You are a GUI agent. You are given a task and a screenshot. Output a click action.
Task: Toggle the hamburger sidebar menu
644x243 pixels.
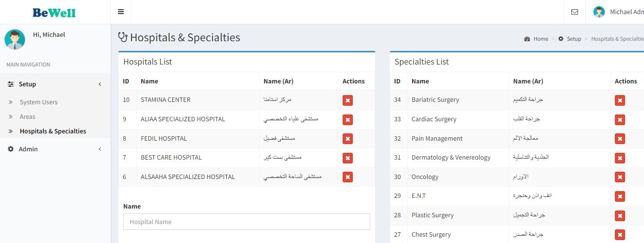pos(121,12)
